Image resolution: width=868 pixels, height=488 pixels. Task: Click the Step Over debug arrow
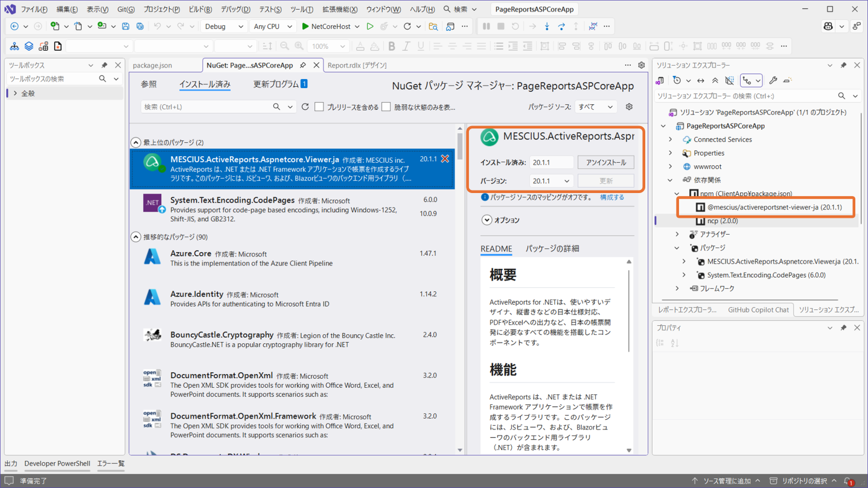(561, 27)
